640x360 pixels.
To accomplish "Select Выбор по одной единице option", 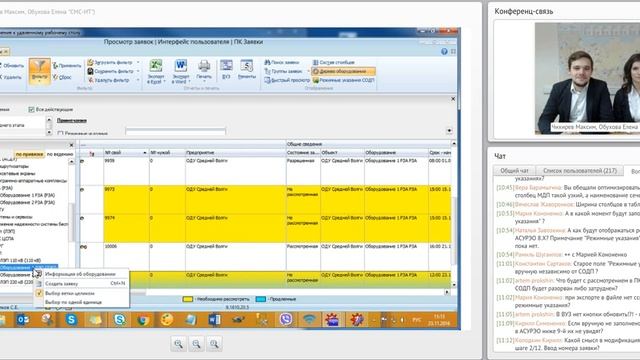I will pos(80,302).
